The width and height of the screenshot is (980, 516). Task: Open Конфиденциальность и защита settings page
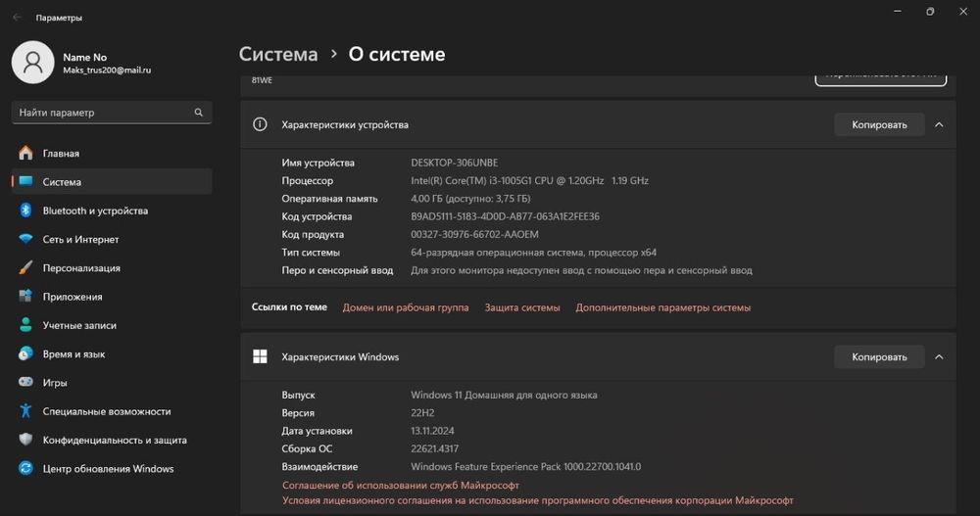click(x=112, y=440)
